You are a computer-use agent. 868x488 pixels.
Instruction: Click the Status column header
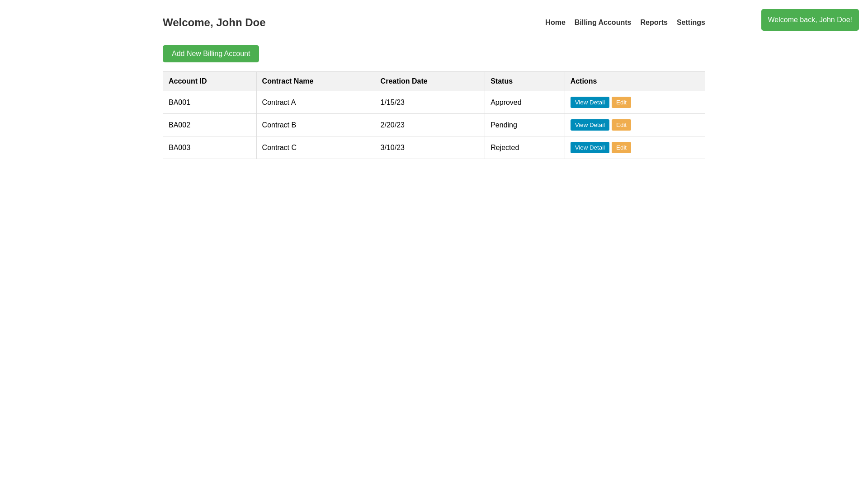click(x=501, y=81)
